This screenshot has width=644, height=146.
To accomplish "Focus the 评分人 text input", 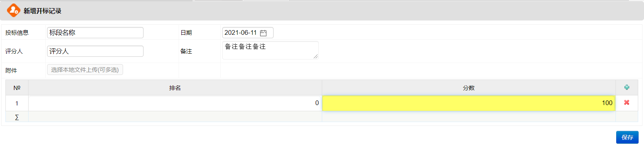I will coord(95,51).
